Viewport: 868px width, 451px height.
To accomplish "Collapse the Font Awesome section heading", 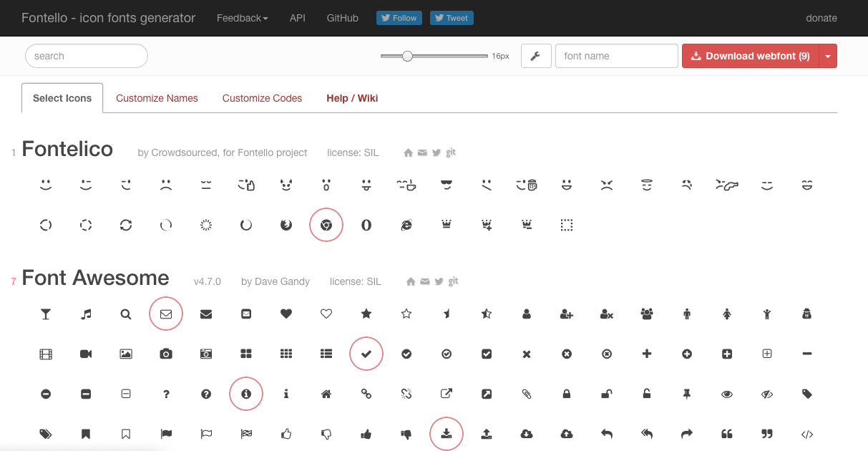I will 95,278.
